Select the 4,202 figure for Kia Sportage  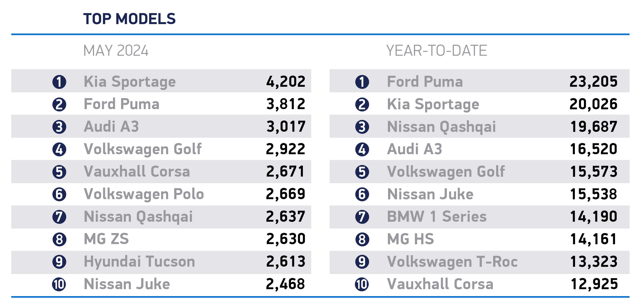[286, 82]
